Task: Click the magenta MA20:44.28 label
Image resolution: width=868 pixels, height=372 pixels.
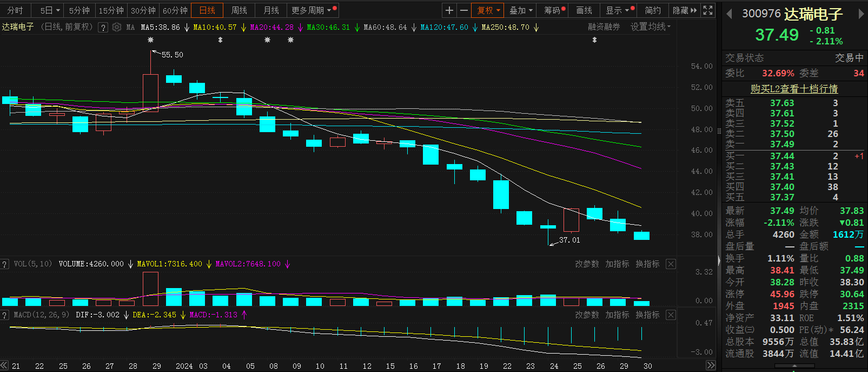Action: (271, 27)
